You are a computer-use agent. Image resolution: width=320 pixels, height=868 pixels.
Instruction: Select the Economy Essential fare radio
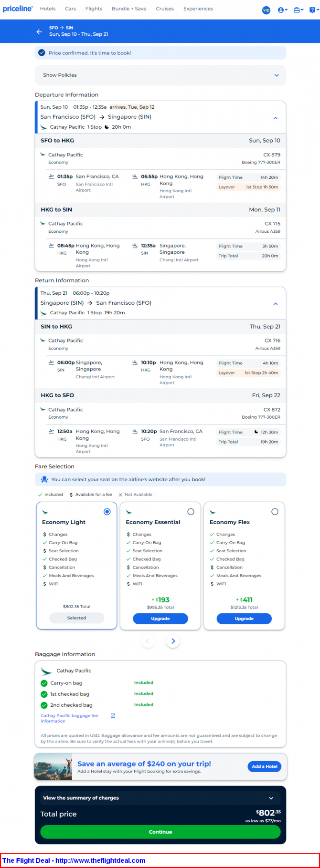191,512
